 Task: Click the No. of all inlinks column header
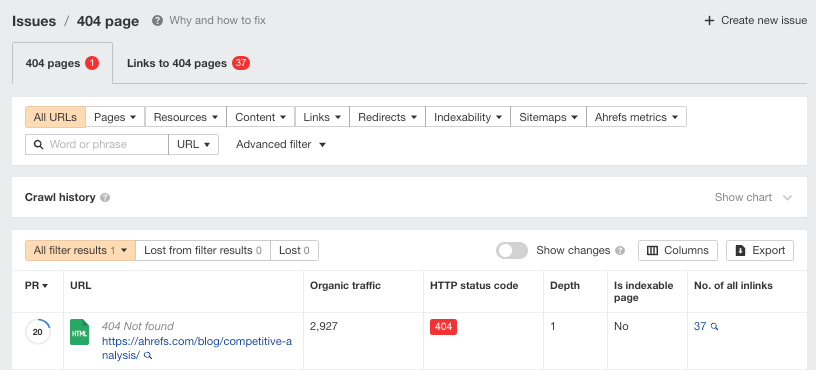click(x=733, y=286)
